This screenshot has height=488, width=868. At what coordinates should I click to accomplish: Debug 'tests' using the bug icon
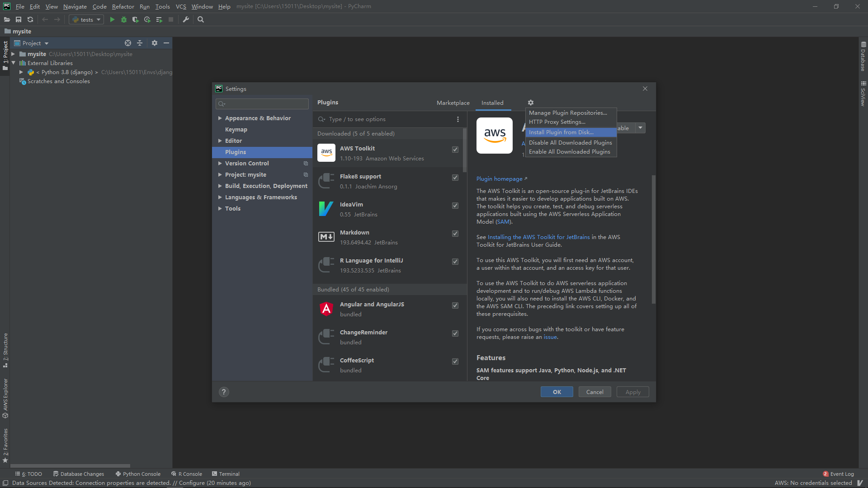(x=123, y=19)
